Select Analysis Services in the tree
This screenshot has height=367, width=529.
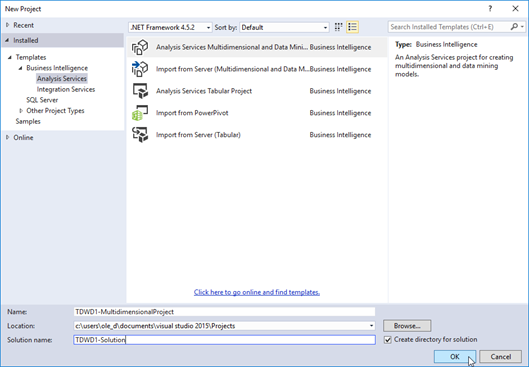pos(62,79)
